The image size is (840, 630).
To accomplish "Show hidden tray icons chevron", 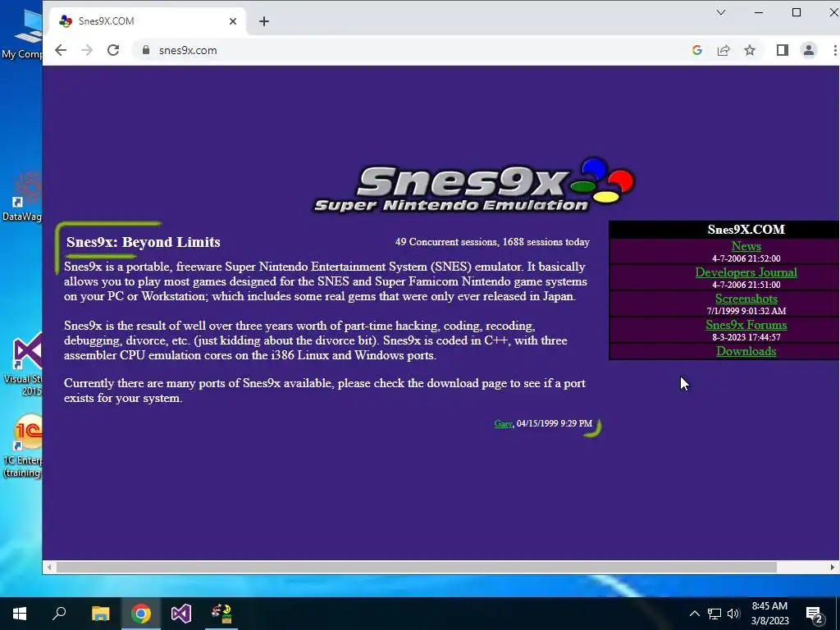I will click(694, 614).
